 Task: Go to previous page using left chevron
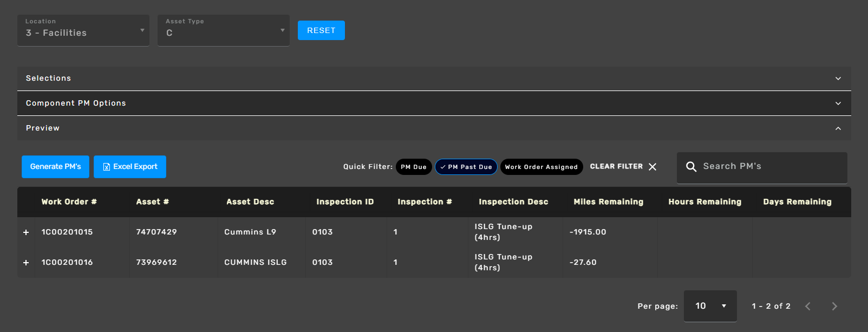point(807,307)
